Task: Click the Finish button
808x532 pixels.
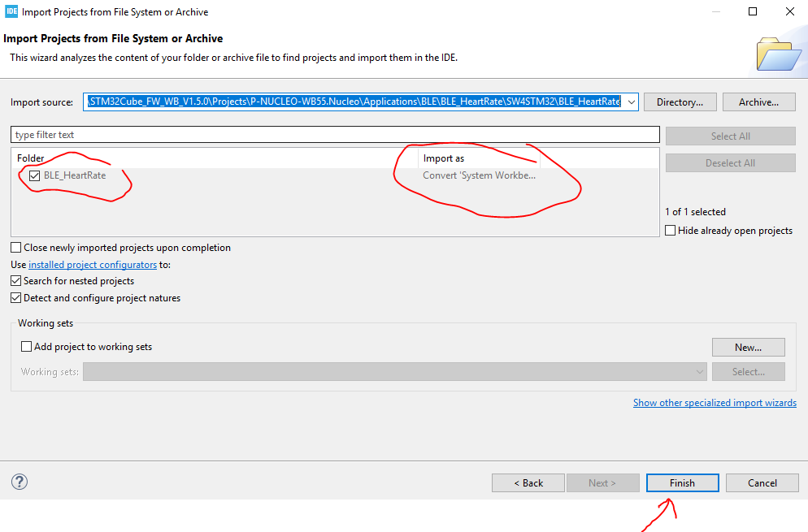Action: 682,483
